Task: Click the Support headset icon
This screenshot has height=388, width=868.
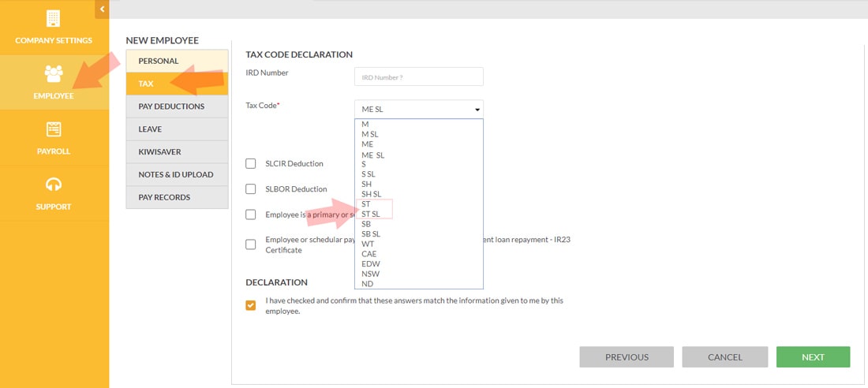Action: coord(54,185)
